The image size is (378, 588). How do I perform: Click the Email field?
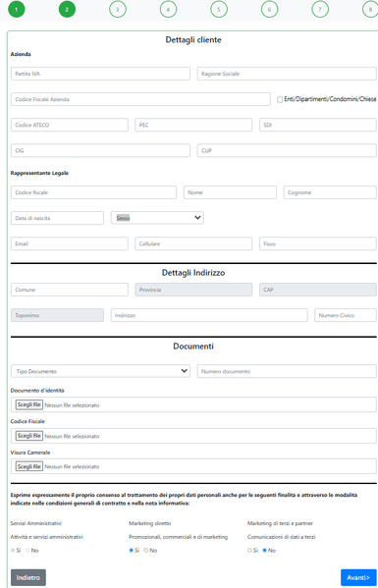coord(70,243)
